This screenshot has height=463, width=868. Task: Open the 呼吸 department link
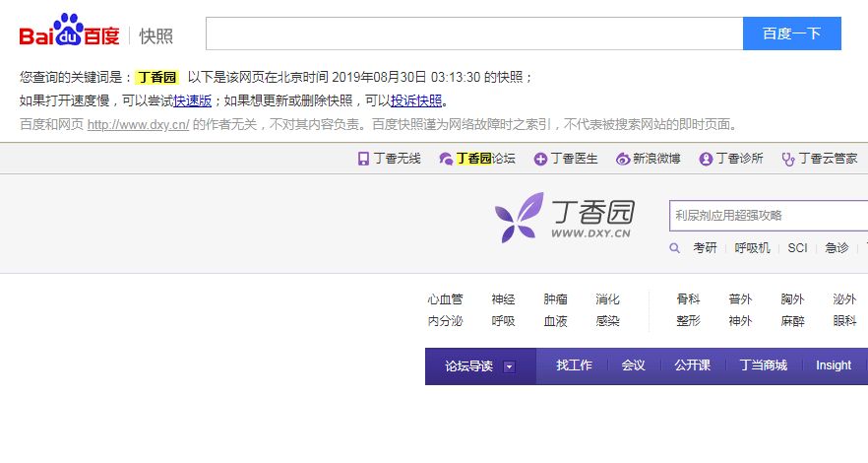click(x=503, y=321)
